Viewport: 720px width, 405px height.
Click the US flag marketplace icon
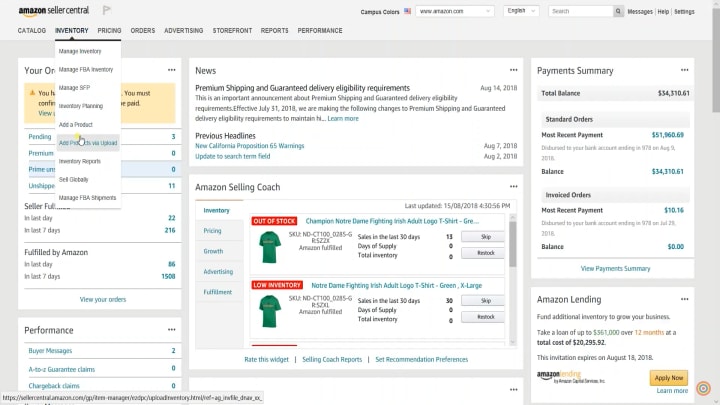point(407,11)
